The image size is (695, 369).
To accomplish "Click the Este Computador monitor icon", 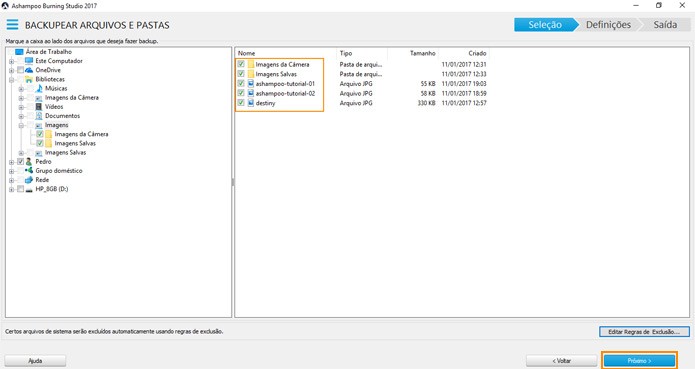I will click(29, 61).
